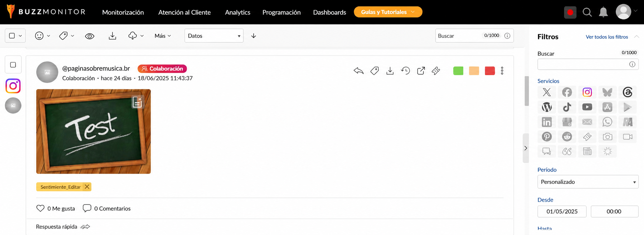
Task: Focus the Filtros Buscar input field
Action: [588, 64]
